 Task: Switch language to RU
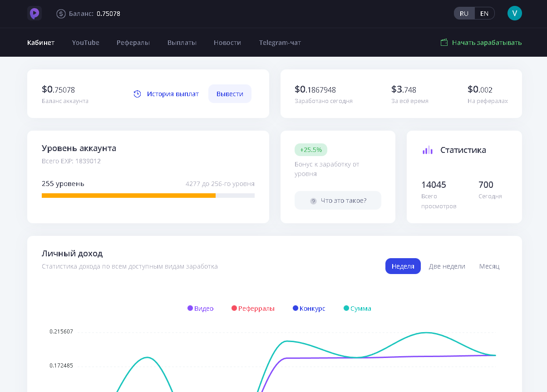[464, 13]
